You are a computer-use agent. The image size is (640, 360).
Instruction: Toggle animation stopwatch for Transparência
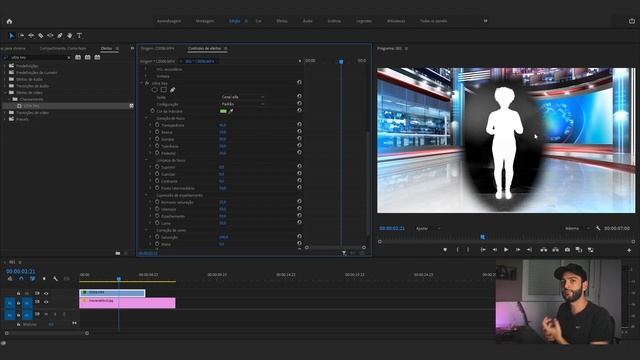(157, 125)
